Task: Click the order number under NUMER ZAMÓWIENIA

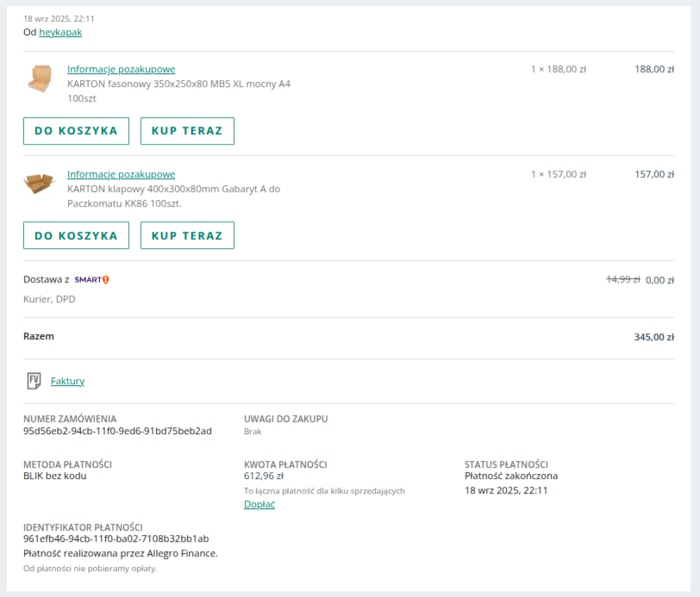Action: point(117,431)
